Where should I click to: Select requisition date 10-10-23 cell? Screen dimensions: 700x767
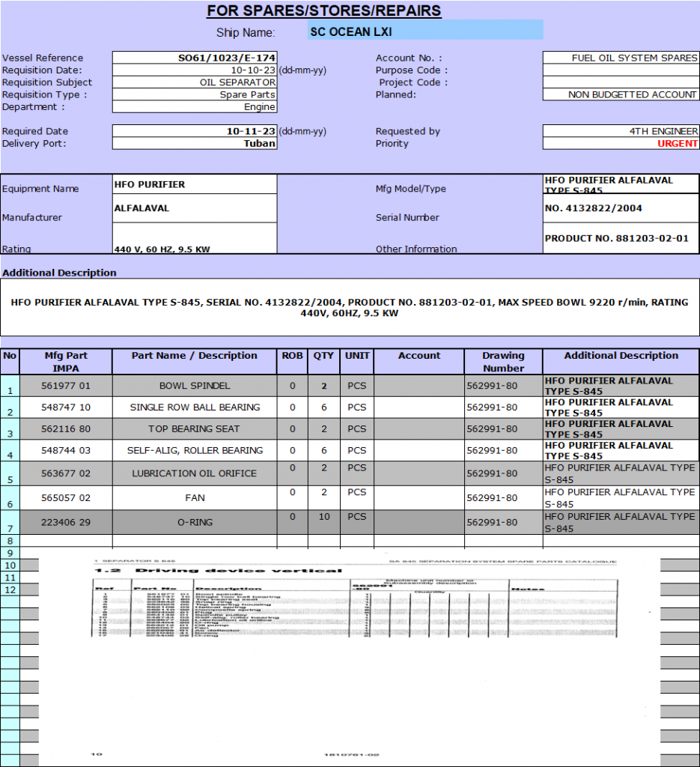pyautogui.click(x=195, y=70)
